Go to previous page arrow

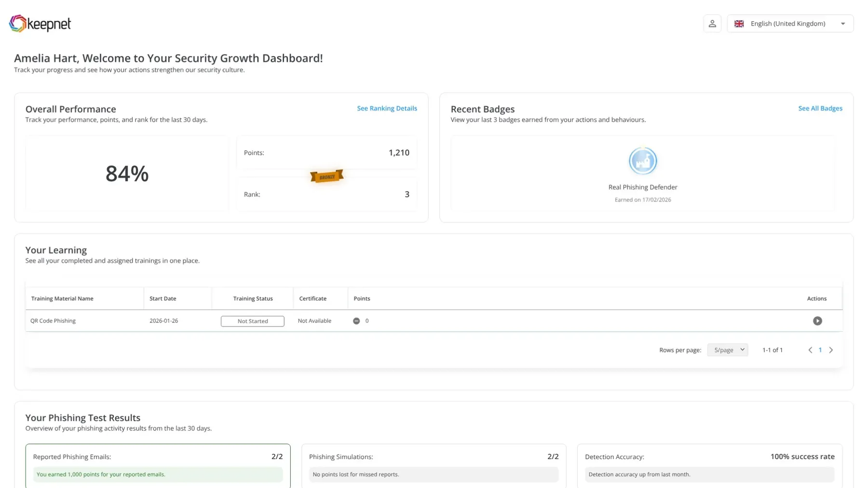click(810, 350)
